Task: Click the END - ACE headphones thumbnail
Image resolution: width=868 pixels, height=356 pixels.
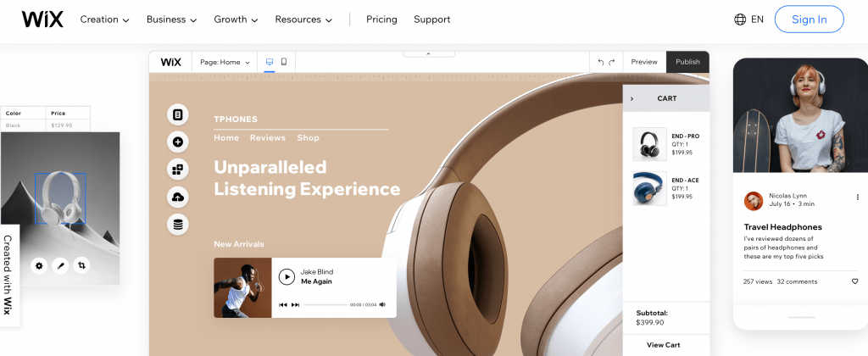Action: (650, 188)
